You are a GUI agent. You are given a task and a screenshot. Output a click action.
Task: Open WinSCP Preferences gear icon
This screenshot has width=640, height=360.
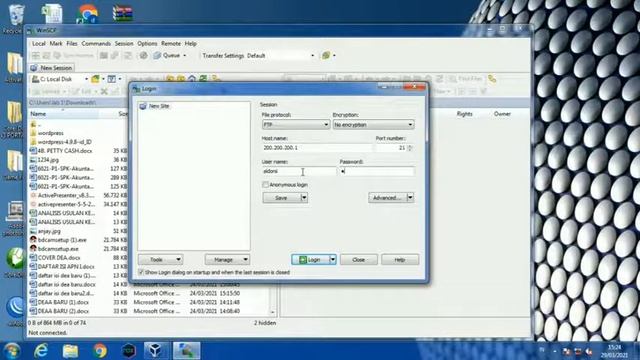(x=143, y=56)
